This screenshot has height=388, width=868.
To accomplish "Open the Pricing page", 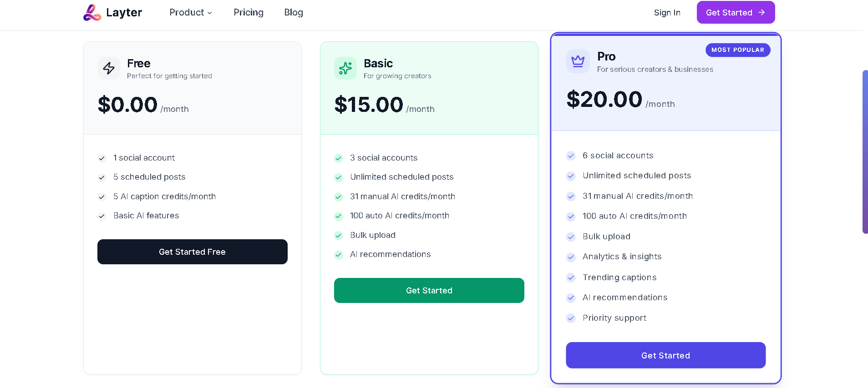I will pos(249,12).
